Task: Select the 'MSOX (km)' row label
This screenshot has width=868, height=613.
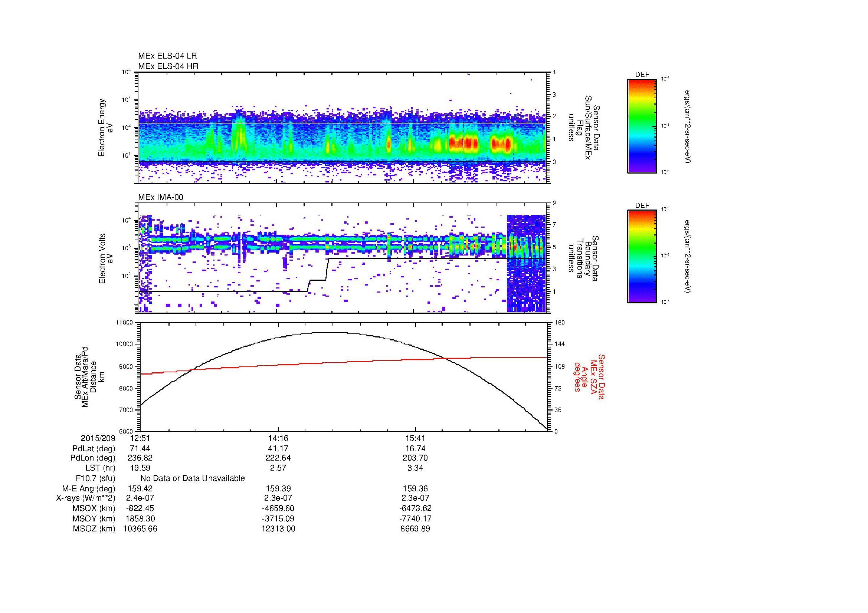Action: [94, 508]
